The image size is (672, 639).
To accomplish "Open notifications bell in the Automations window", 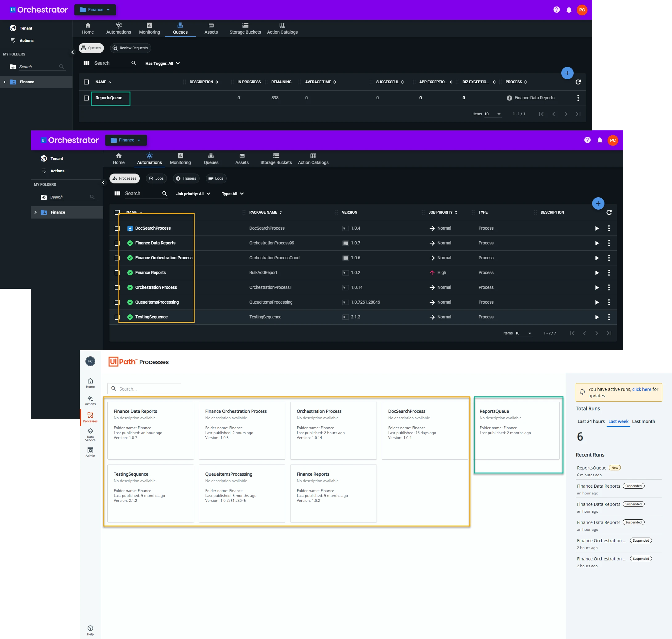I will [600, 140].
